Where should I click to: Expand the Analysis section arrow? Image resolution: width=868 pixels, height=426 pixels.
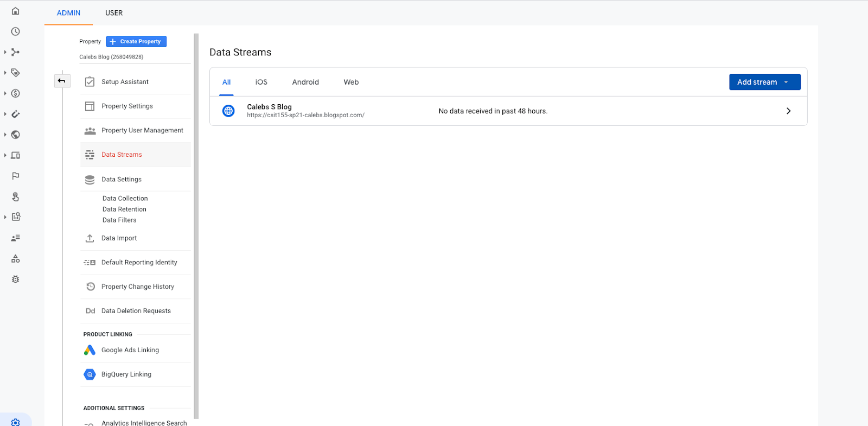coord(5,217)
